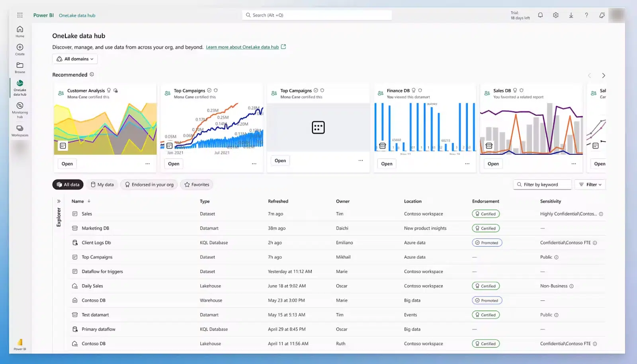The image size is (637, 364).
Task: Expand the Explorer panel
Action: point(59,201)
